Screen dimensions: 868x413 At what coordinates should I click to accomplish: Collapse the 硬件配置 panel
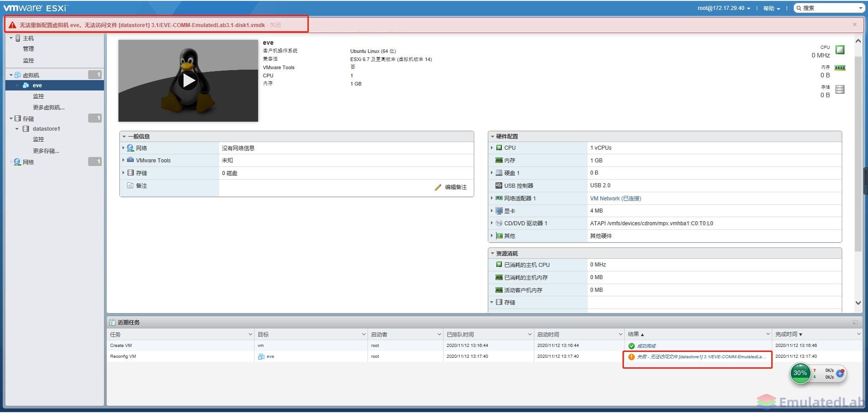coord(492,136)
